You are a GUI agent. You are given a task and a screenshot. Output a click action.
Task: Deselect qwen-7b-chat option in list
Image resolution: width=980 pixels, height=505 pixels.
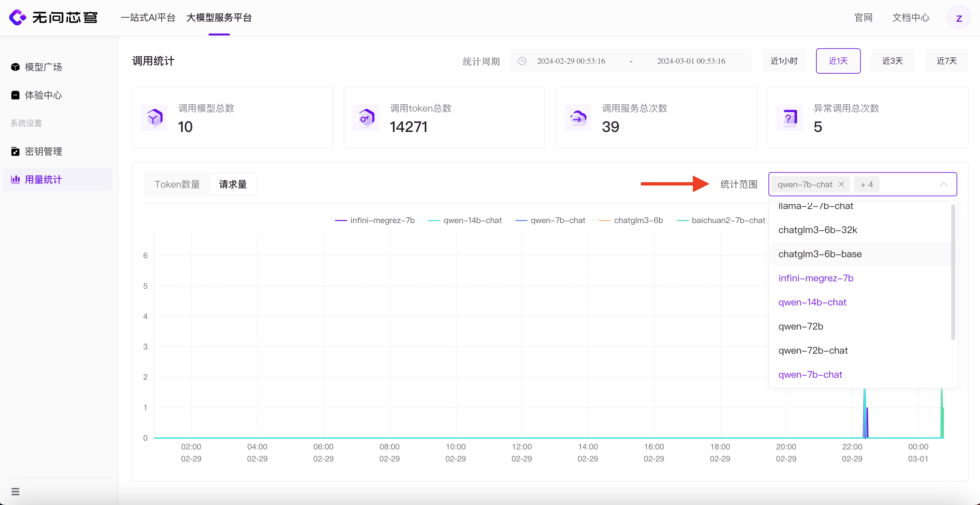tap(860, 374)
